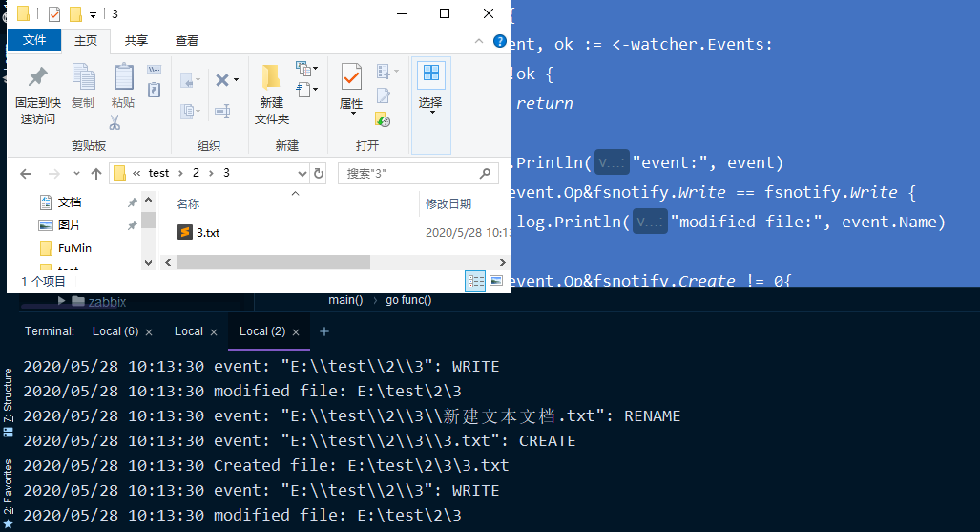Click the Select (选择) grid icon
This screenshot has height=532, width=980.
[431, 74]
